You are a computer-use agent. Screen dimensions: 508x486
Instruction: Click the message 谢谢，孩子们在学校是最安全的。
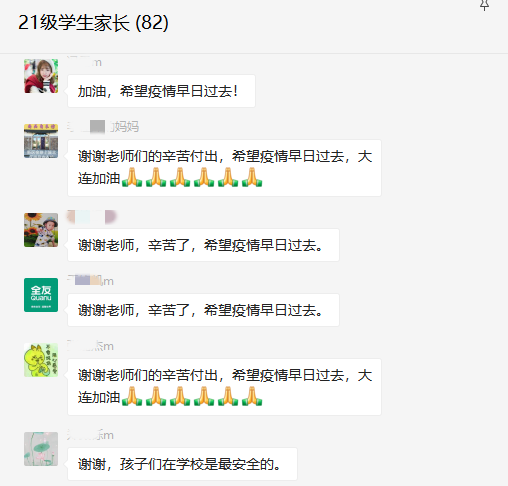[x=182, y=464]
